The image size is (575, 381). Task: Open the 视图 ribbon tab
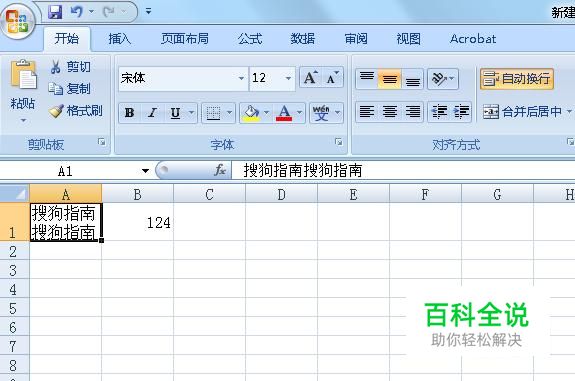tap(408, 39)
